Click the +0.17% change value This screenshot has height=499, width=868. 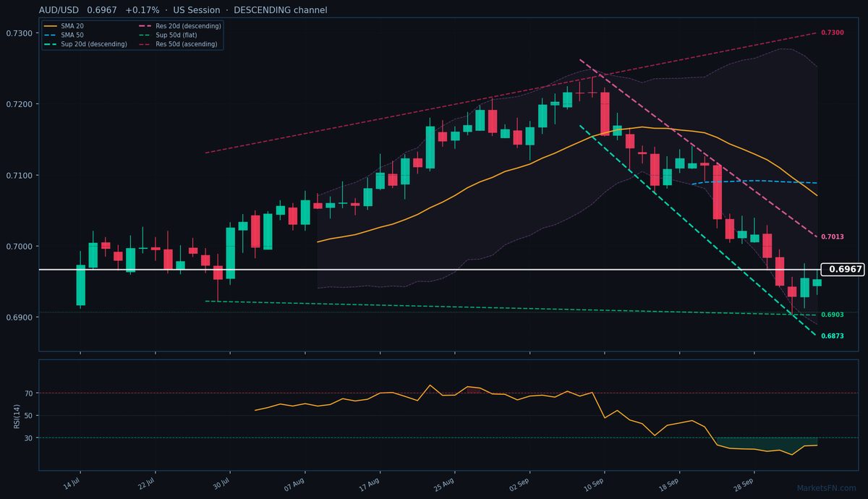click(x=142, y=10)
